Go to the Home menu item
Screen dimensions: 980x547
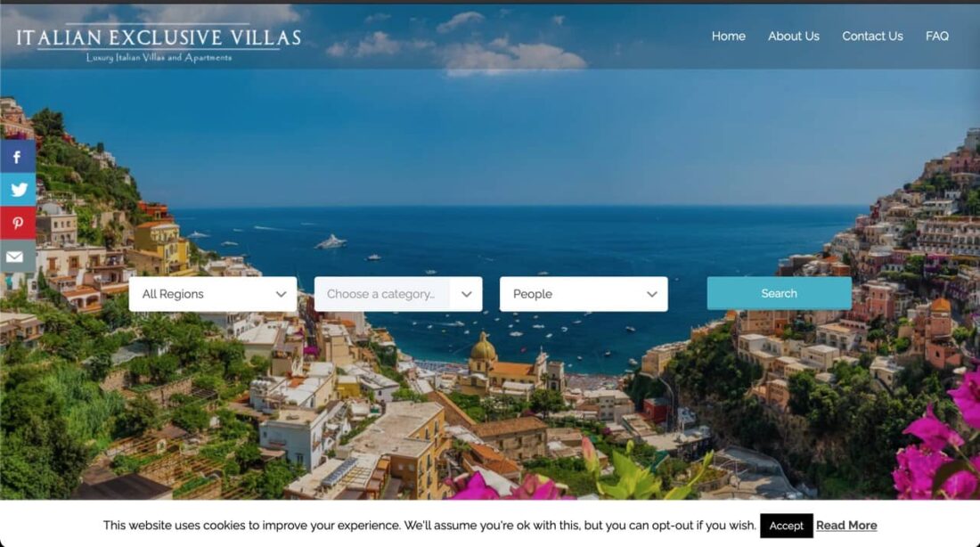click(x=728, y=37)
